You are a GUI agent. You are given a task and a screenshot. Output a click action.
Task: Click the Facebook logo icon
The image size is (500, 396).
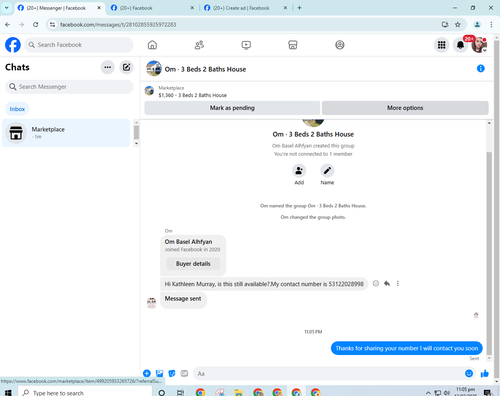13,45
